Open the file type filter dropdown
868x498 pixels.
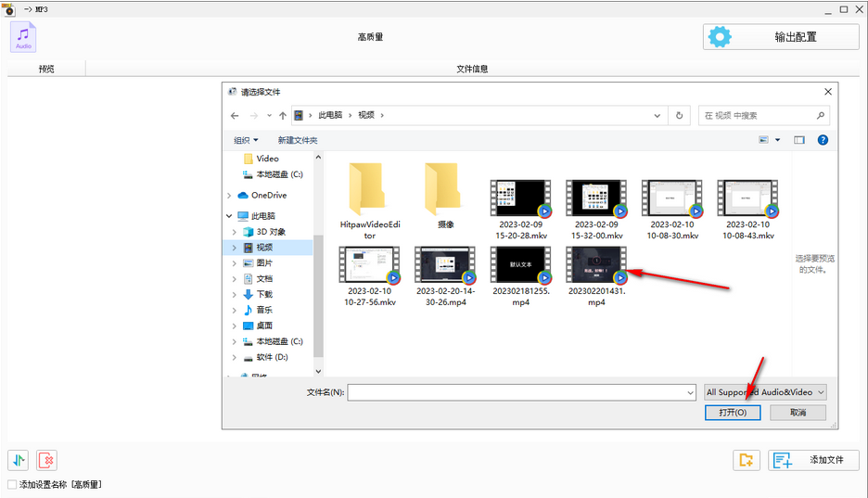click(765, 392)
